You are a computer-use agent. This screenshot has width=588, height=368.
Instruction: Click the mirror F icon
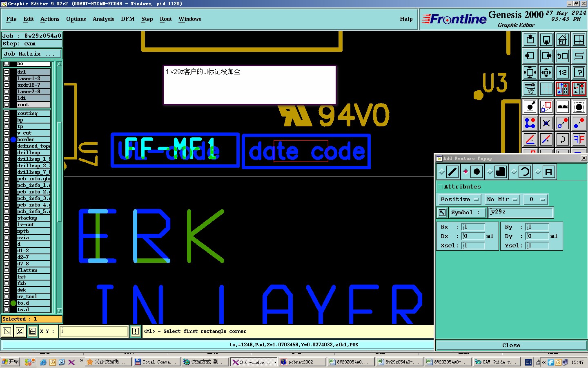(x=579, y=139)
